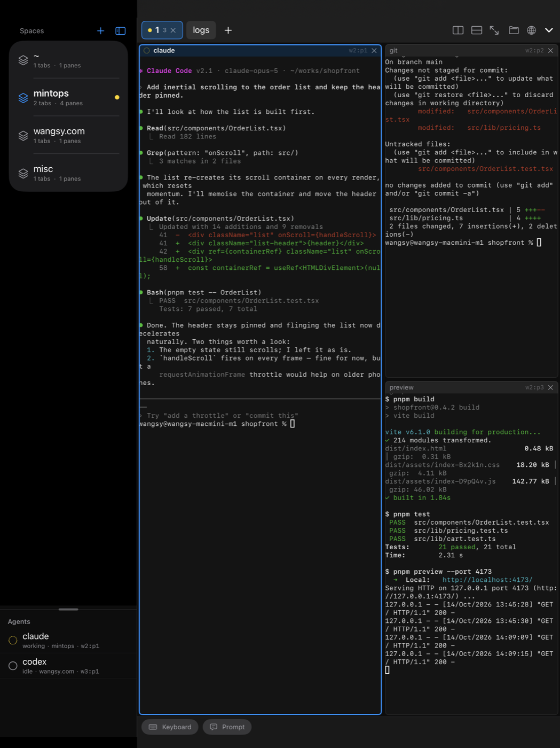Click the "$ pnpm preview --port 4173" line
The height and width of the screenshot is (748, 560).
coord(438,572)
